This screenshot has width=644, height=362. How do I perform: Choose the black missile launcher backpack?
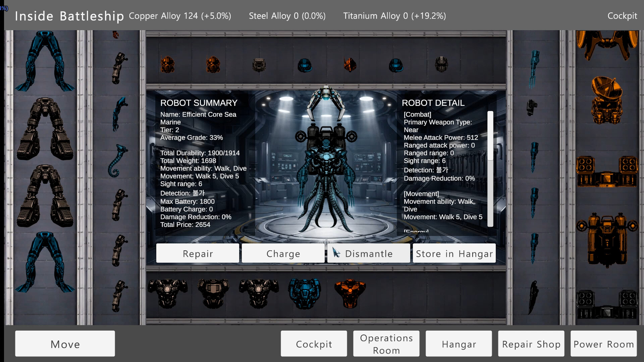(x=607, y=304)
